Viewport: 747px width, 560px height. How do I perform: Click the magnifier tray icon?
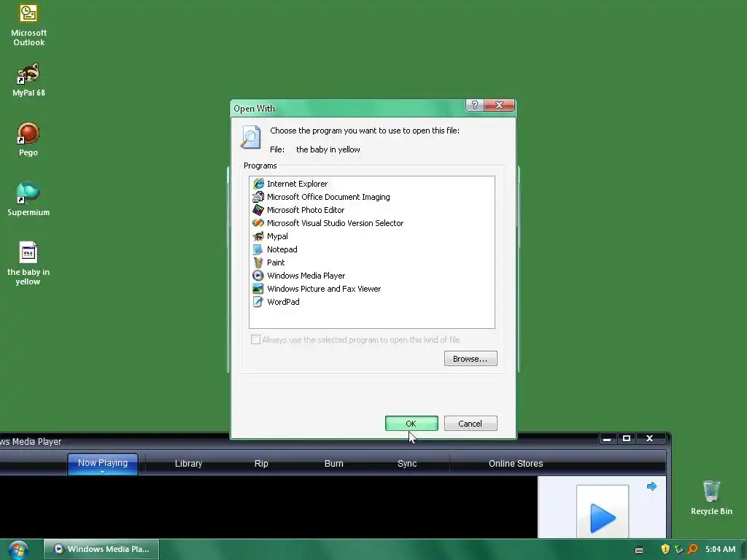coord(692,549)
